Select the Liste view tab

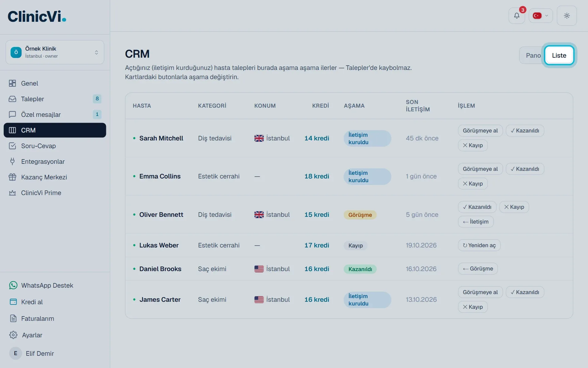pos(559,56)
